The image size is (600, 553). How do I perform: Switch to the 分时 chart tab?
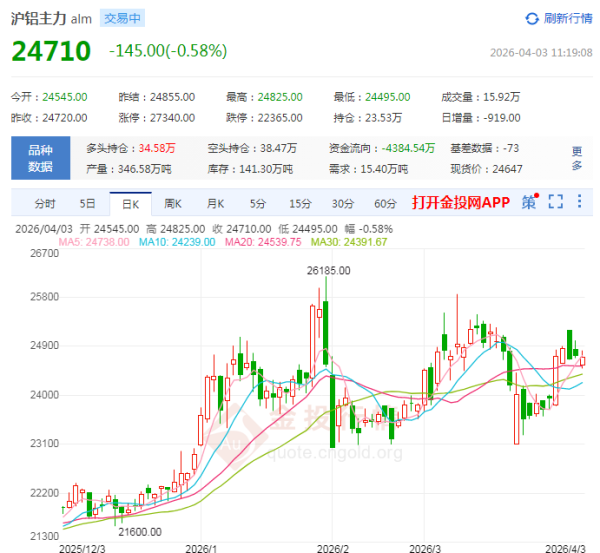coord(45,204)
